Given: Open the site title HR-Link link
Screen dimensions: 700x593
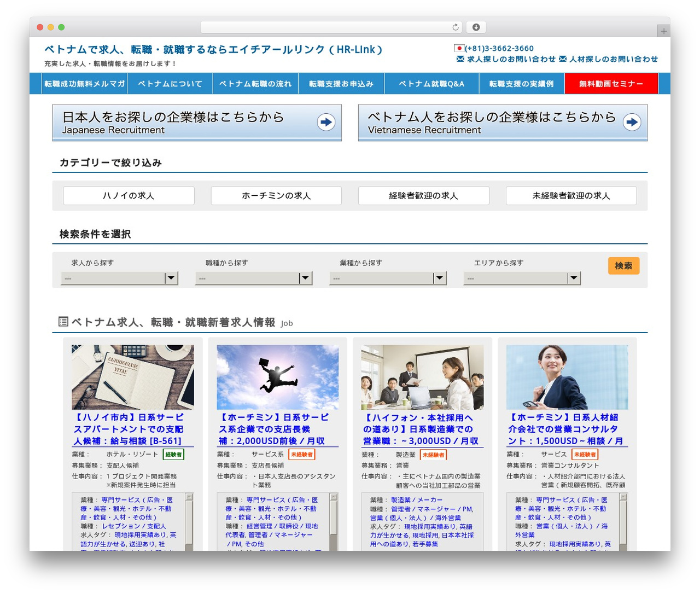Looking at the screenshot, I should pos(214,50).
